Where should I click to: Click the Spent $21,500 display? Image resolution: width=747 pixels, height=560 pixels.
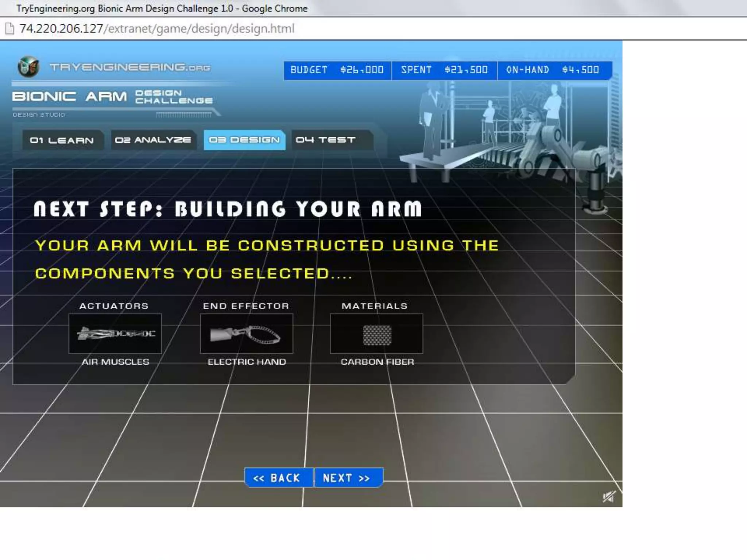click(444, 70)
